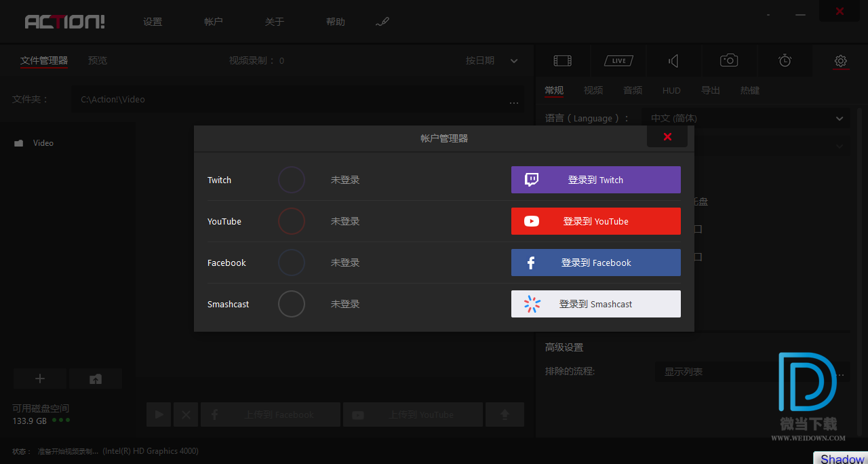Screen dimensions: 868x464
Task: Open the 语言 dropdown showing 中文 (简体)
Action: click(x=745, y=118)
